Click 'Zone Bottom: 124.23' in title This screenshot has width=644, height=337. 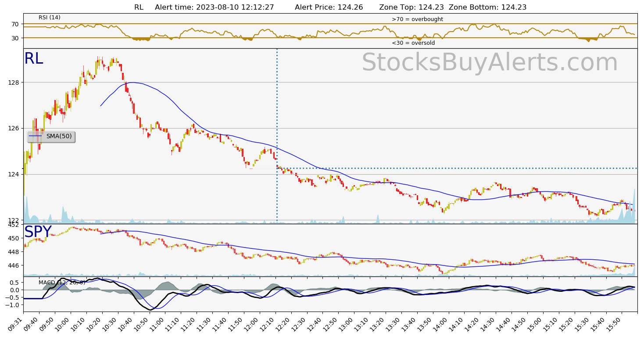pos(488,7)
